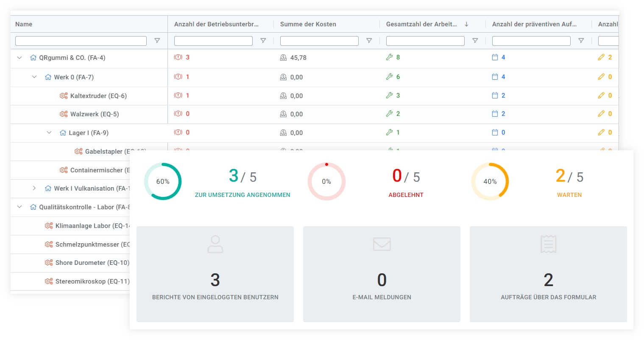
Task: Click the cost icon in QRgummi & CO. row
Action: (x=283, y=58)
